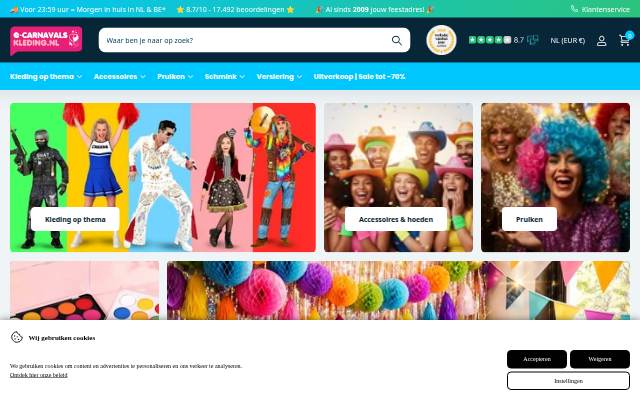Open the gold webshop award badge

pos(441,40)
